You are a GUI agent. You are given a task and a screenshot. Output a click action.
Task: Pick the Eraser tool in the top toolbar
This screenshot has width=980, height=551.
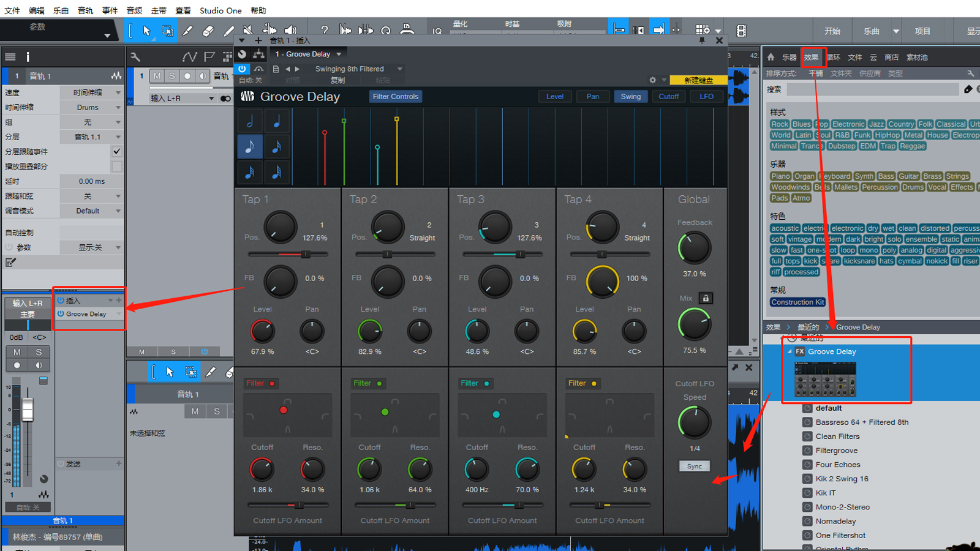(208, 31)
